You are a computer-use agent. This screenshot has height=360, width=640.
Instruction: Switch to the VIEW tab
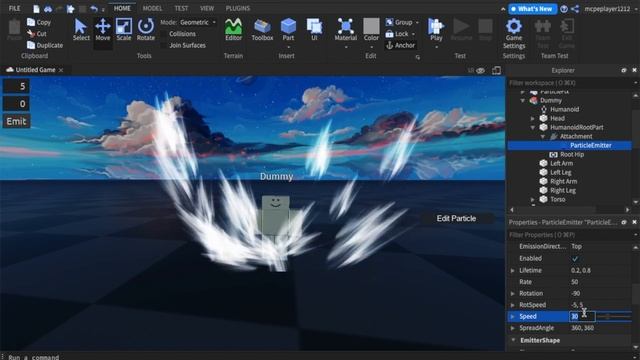point(207,8)
